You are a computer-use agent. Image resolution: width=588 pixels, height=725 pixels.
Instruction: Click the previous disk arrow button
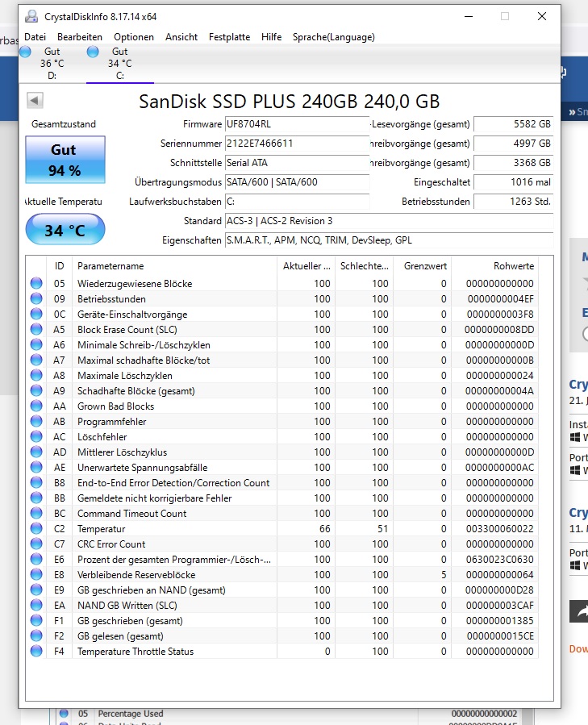[35, 100]
